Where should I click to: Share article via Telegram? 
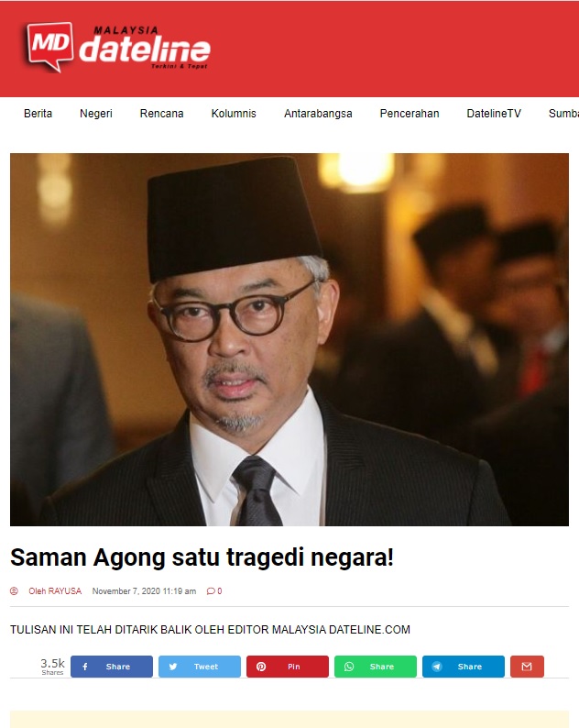[x=463, y=667]
